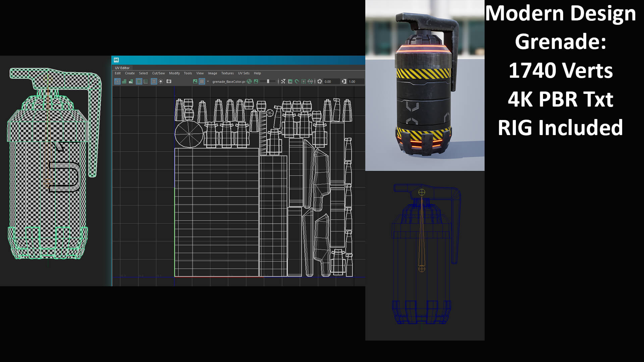Open the texture selection dropdown arrow
Viewport: 644px width, 362px height.
click(208, 81)
